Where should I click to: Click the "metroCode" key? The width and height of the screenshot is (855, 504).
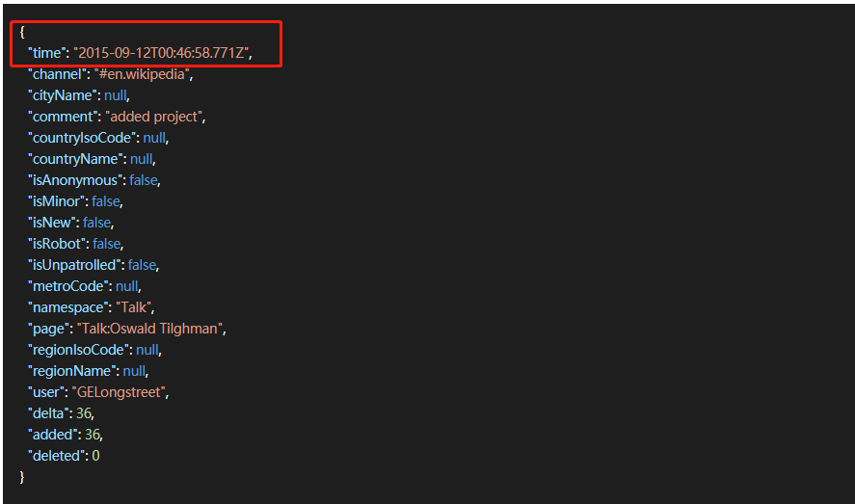pos(68,285)
